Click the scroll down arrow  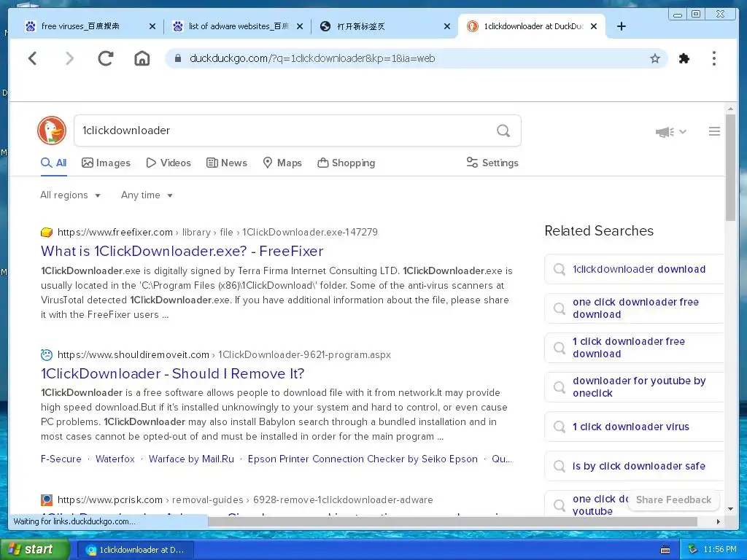(x=730, y=509)
